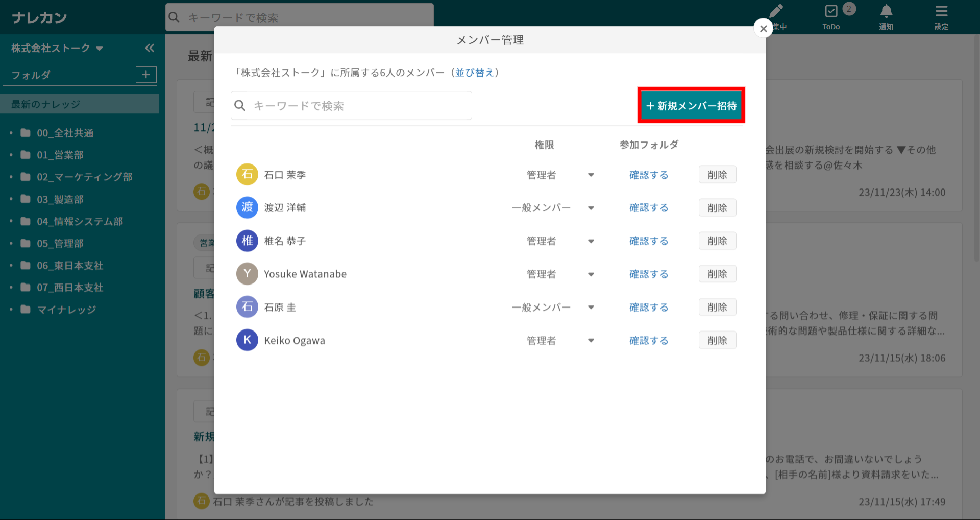Focus the member keyword search field
The height and width of the screenshot is (520, 980).
click(x=357, y=106)
